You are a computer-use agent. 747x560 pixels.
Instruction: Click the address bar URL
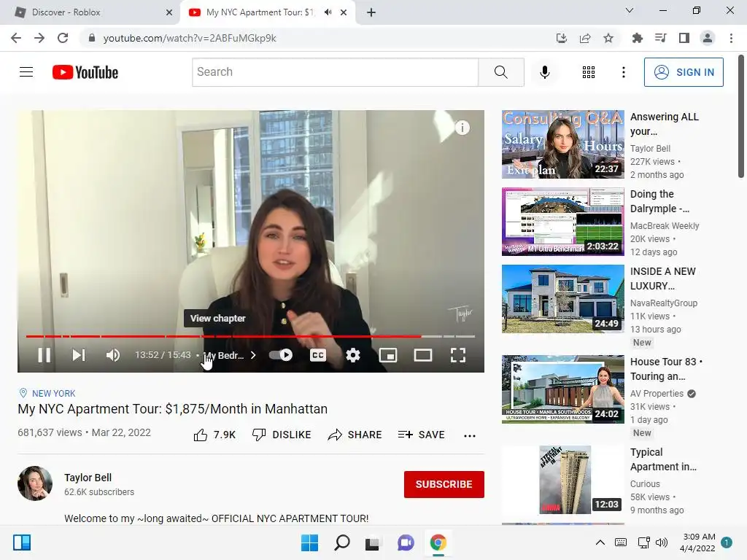coord(190,38)
